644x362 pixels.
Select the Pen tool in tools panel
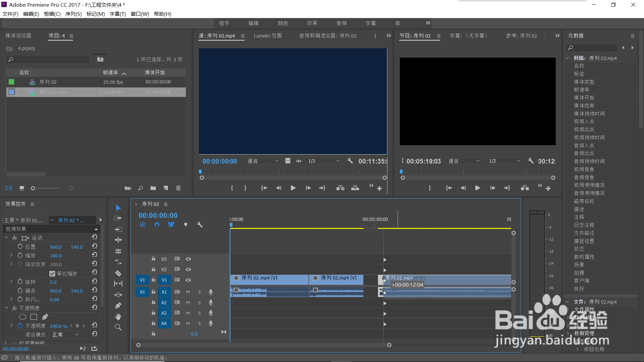(x=118, y=305)
